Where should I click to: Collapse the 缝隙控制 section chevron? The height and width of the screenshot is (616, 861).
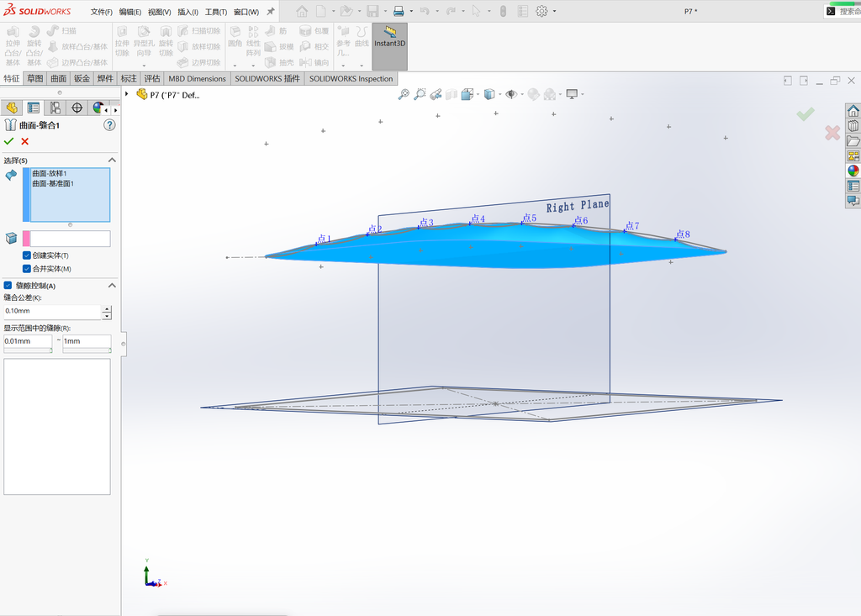pos(112,286)
